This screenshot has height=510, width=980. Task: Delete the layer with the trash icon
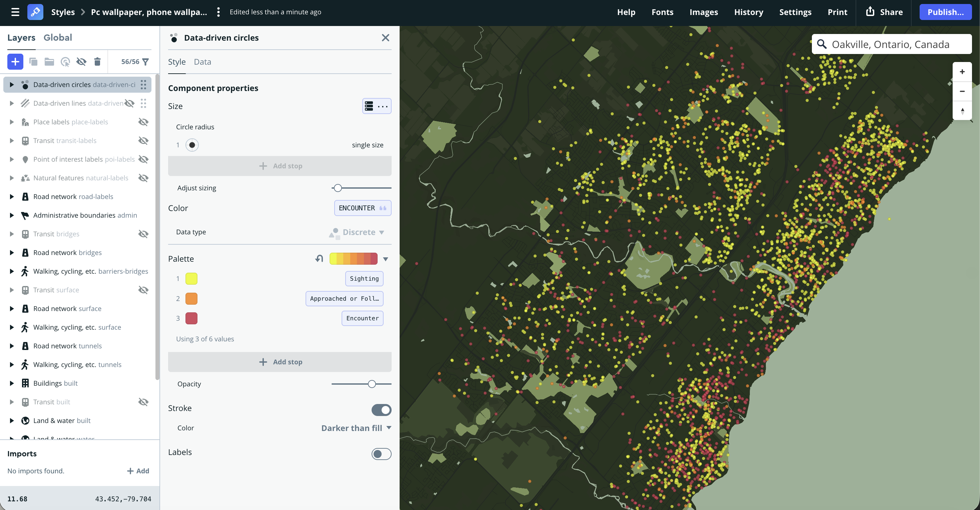click(97, 61)
